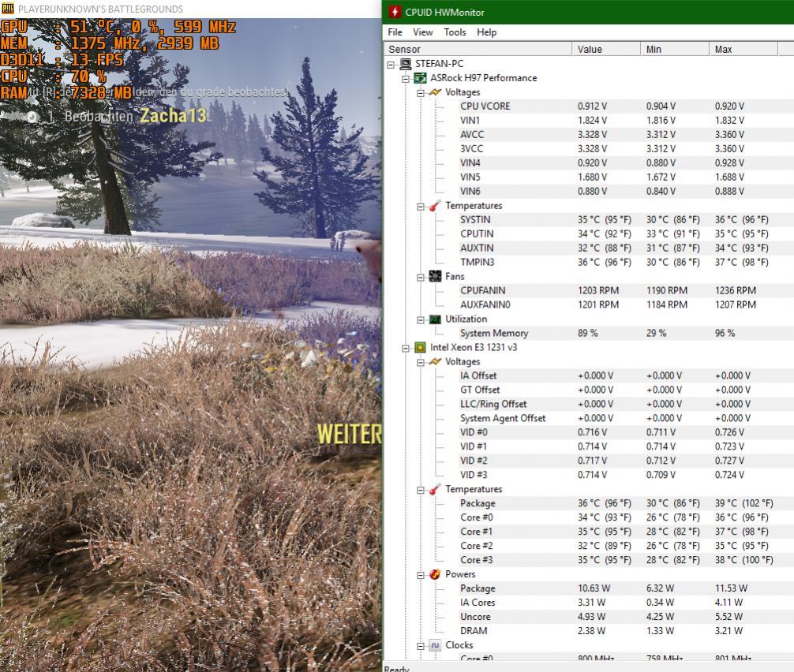794x672 pixels.
Task: Collapse the Utilization group
Action: click(x=421, y=319)
